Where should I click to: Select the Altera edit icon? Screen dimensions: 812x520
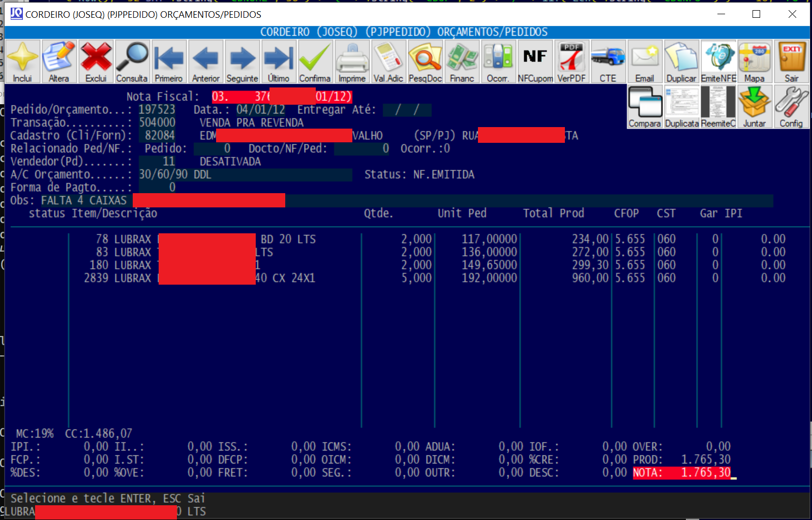[59, 62]
